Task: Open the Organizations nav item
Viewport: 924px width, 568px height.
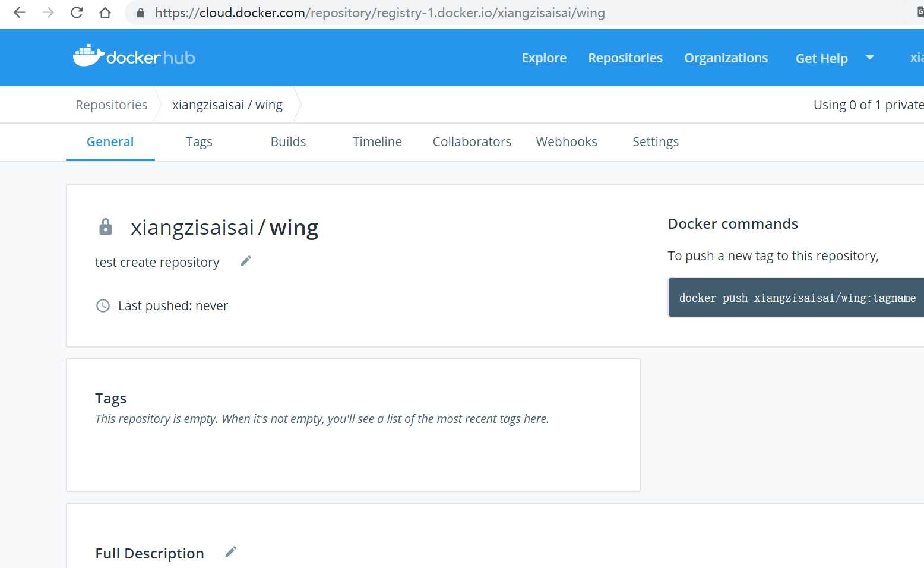Action: 726,58
